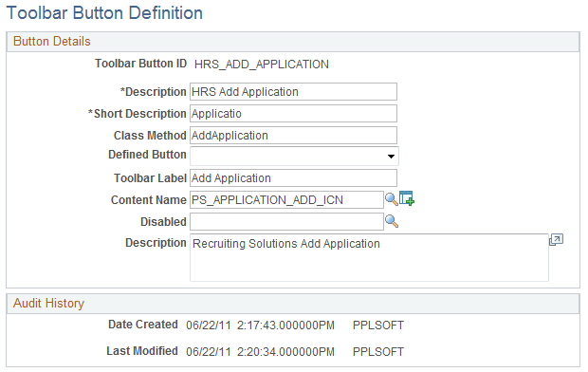Image resolution: width=588 pixels, height=372 pixels.
Task: Click the Recruiting Solutions Add Application text area
Action: pyautogui.click(x=369, y=257)
